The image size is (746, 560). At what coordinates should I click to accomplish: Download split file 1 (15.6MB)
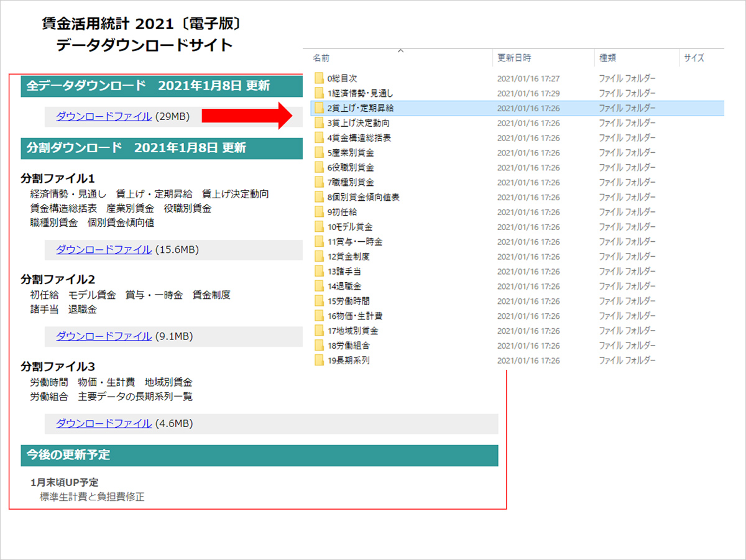[x=104, y=250]
